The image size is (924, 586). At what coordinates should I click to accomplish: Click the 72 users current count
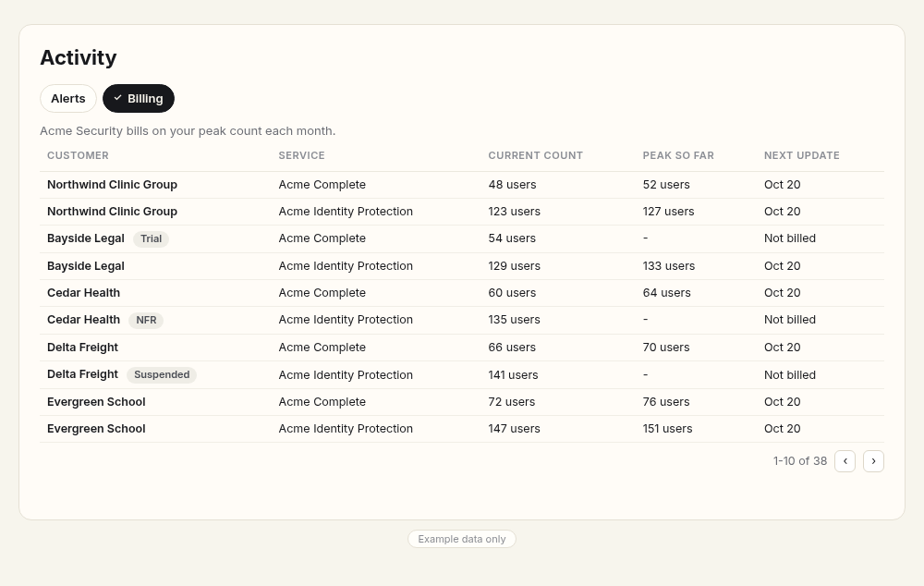(x=512, y=402)
